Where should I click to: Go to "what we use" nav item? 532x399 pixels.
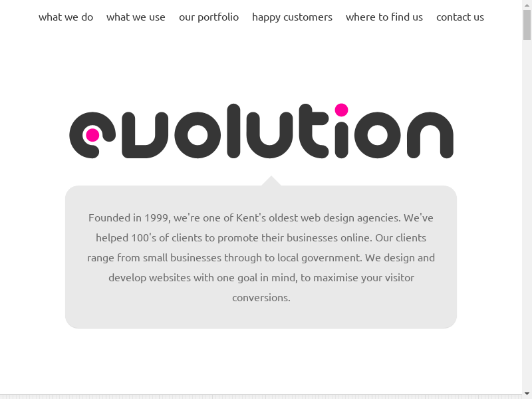[136, 17]
